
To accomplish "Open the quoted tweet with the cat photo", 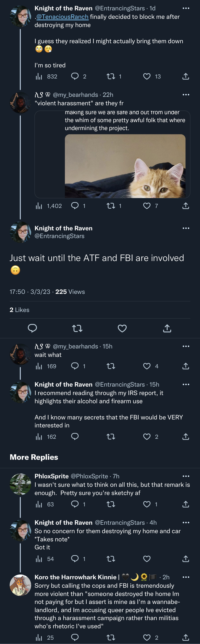I will [x=112, y=154].
